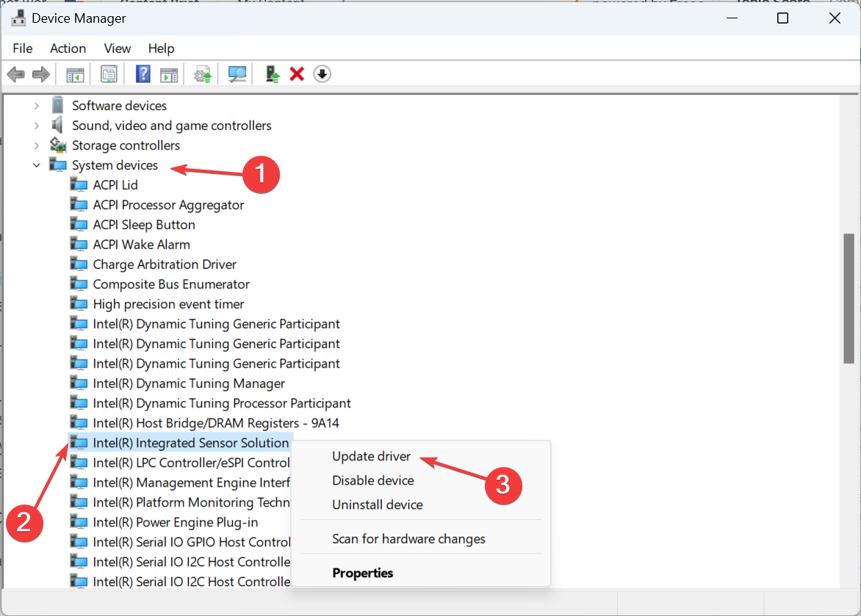The height and width of the screenshot is (616, 861).
Task: Click the Device Manager title bar icon
Action: click(x=18, y=18)
